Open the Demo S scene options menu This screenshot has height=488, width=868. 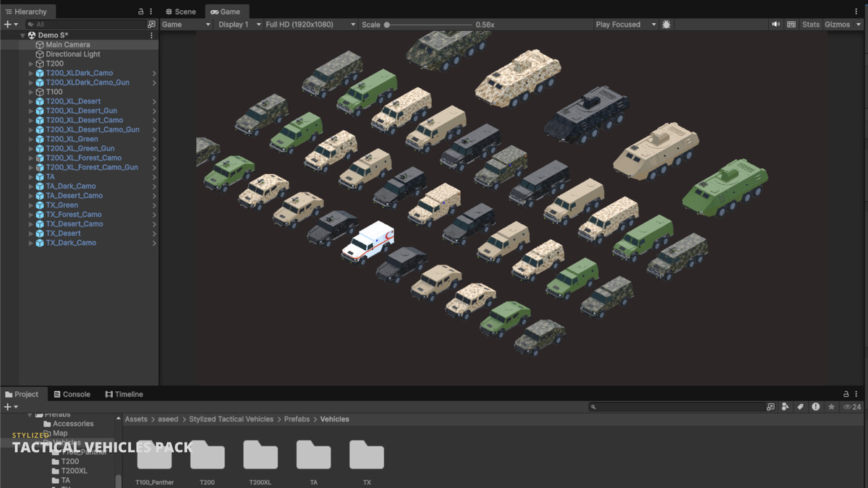151,35
